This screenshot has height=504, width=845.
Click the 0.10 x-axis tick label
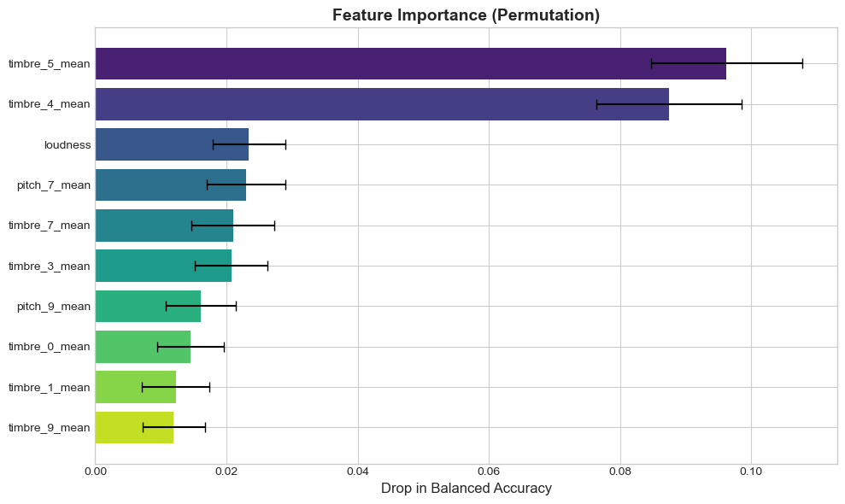point(751,472)
